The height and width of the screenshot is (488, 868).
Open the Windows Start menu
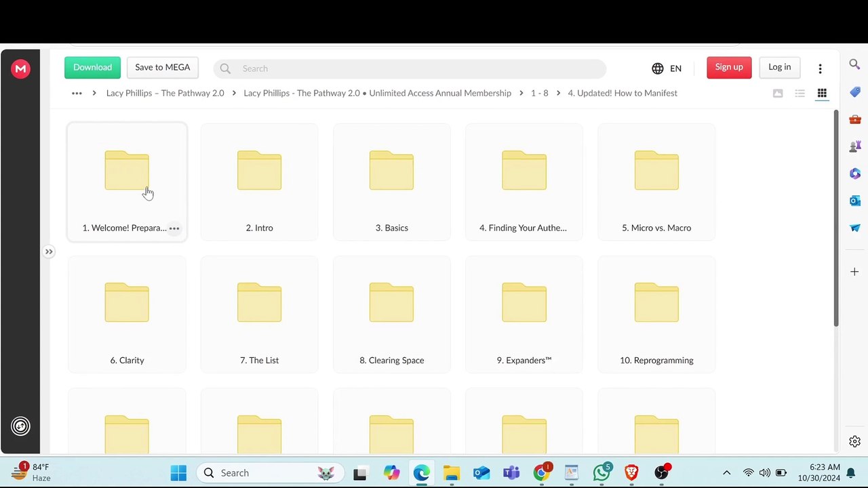click(178, 473)
